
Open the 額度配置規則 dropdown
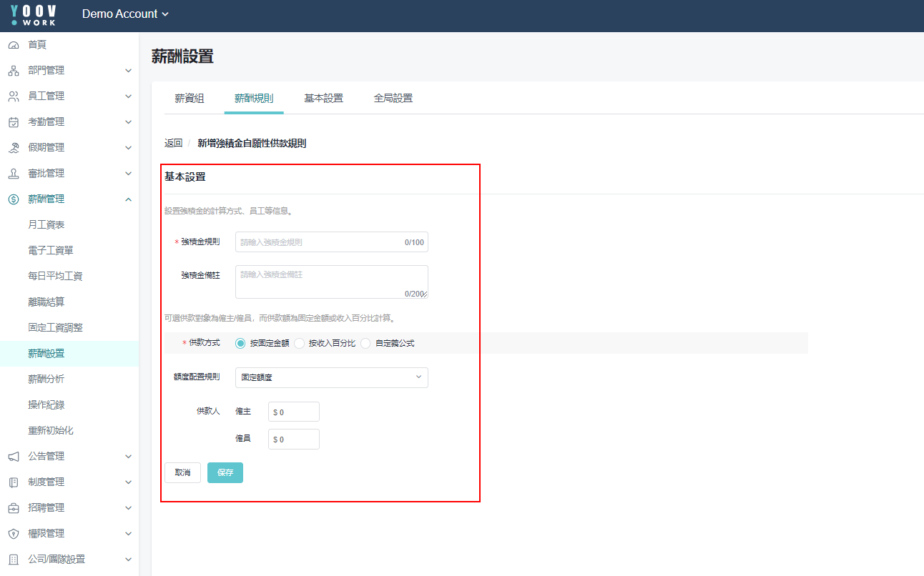(331, 377)
